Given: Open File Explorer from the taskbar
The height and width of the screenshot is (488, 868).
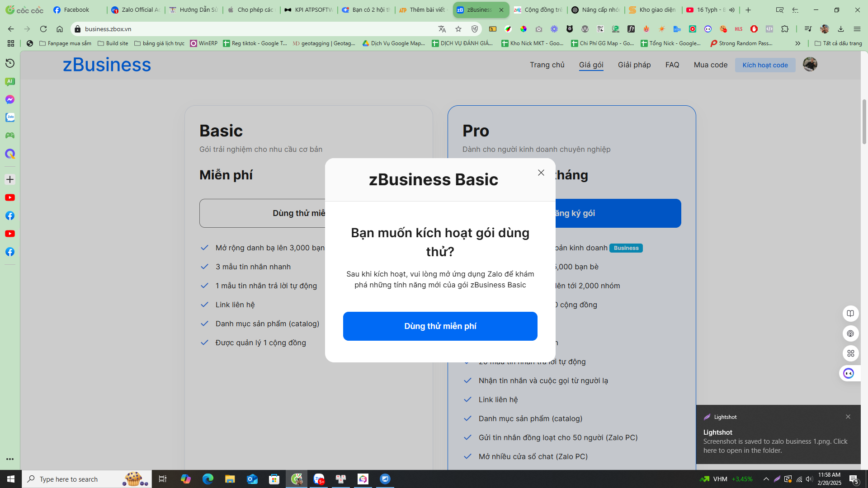Looking at the screenshot, I should 230,479.
